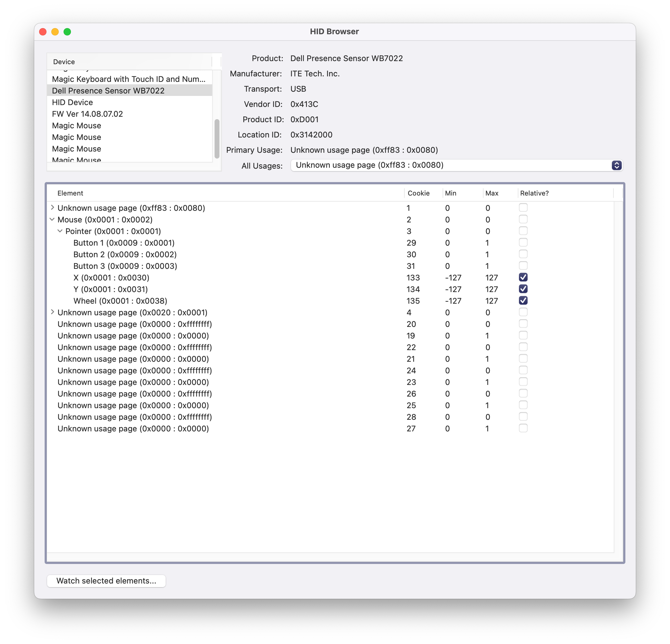Select Button 1 (0x0009 : 0x0001) row
The image size is (670, 644).
(330, 243)
